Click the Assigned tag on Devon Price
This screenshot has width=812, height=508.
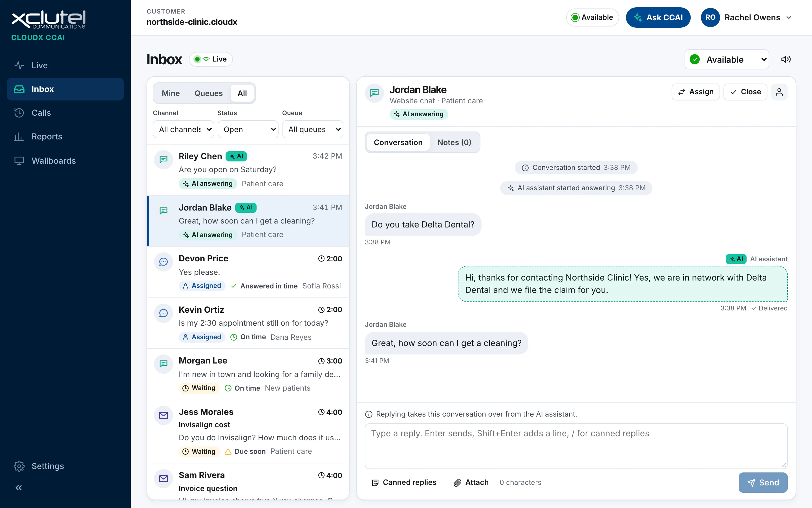tap(202, 286)
